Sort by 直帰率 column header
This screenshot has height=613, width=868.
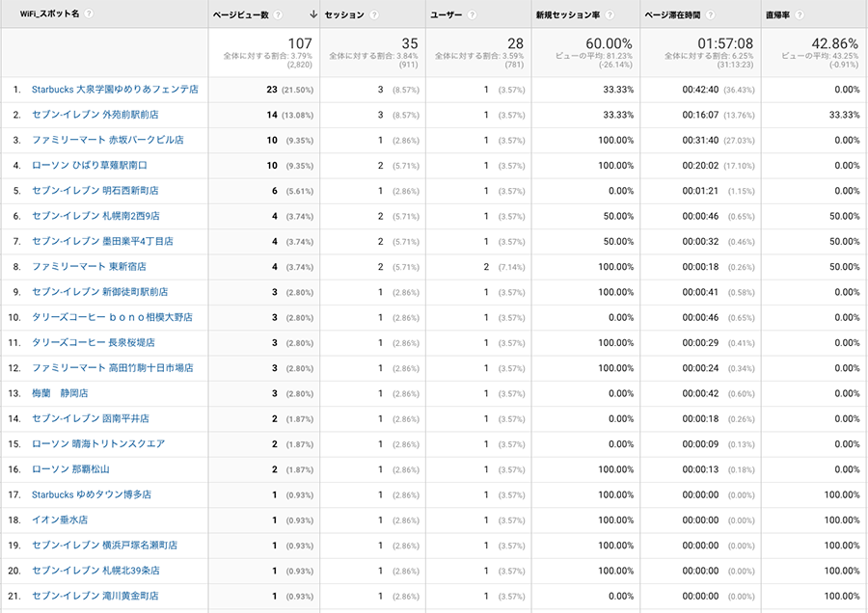(777, 14)
